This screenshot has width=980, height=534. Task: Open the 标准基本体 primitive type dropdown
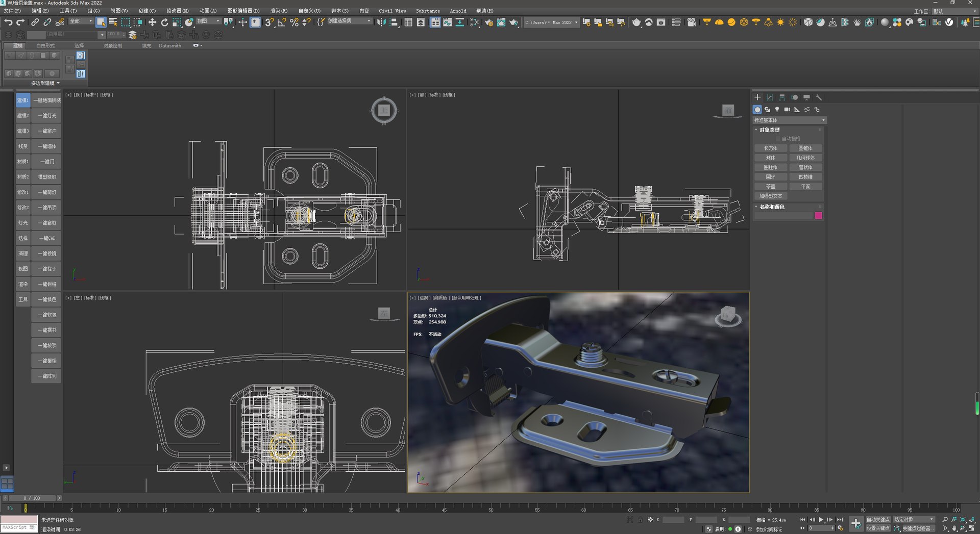(x=789, y=120)
